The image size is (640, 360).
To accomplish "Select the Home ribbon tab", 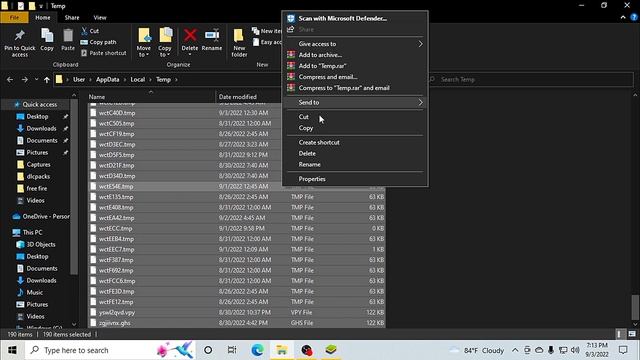I will 43,18.
